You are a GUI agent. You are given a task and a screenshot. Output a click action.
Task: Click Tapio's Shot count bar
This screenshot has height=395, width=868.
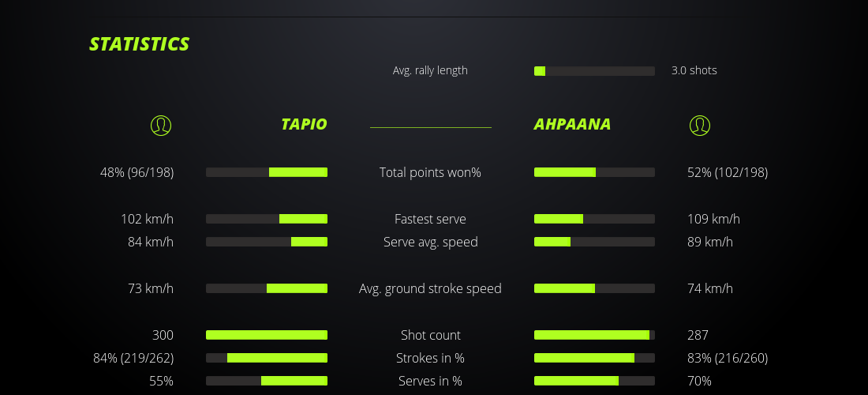pyautogui.click(x=267, y=335)
